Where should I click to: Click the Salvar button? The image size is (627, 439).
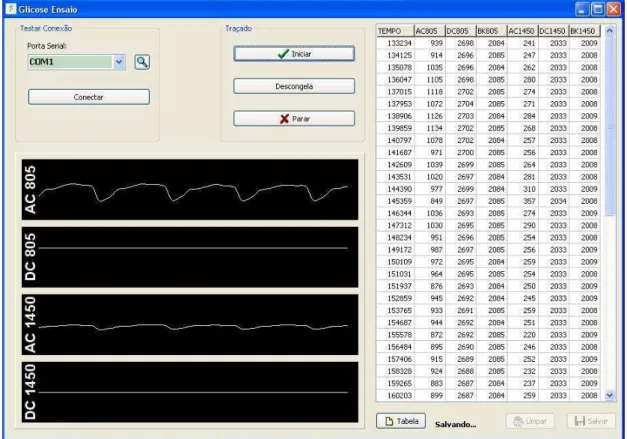591,421
